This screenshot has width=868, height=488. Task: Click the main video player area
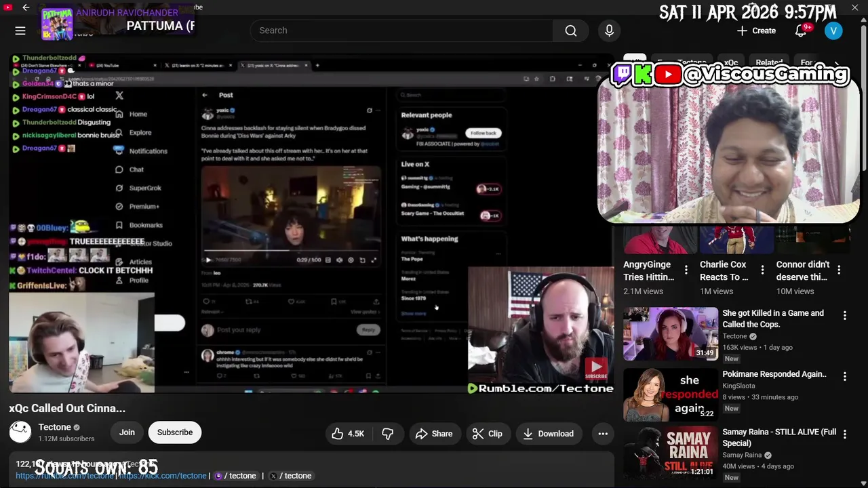[x=312, y=224]
